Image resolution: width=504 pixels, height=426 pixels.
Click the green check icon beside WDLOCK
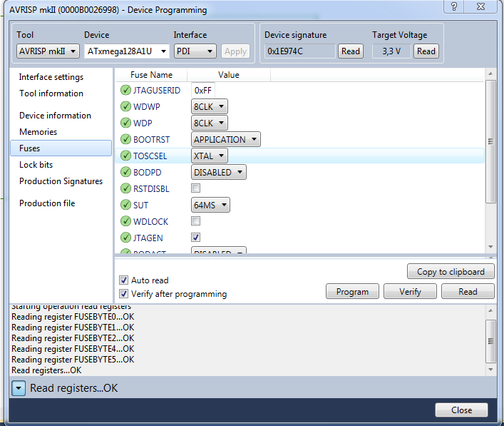(x=125, y=221)
